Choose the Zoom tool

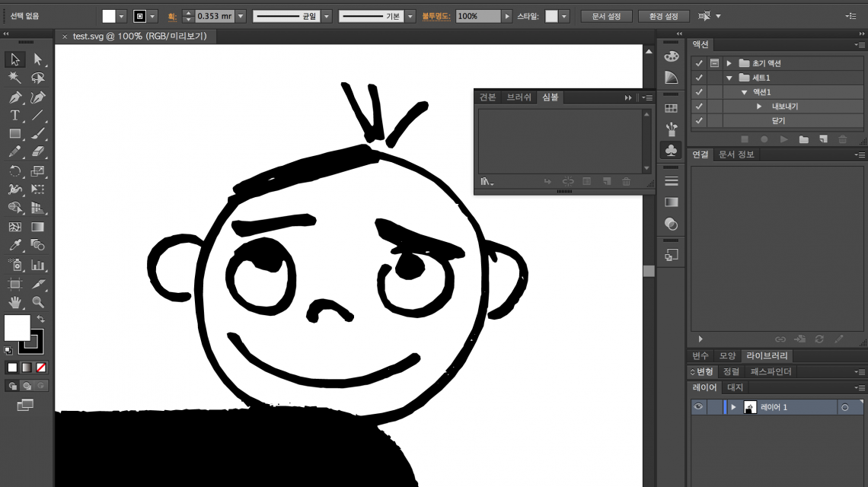(x=38, y=302)
